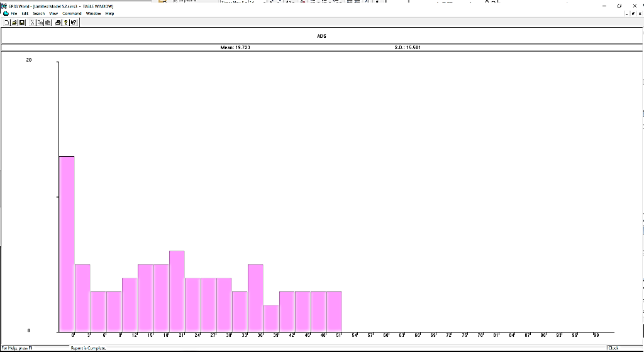Restore down the inner Table Window document
Image resolution: width=644 pixels, height=352 pixels.
point(633,14)
